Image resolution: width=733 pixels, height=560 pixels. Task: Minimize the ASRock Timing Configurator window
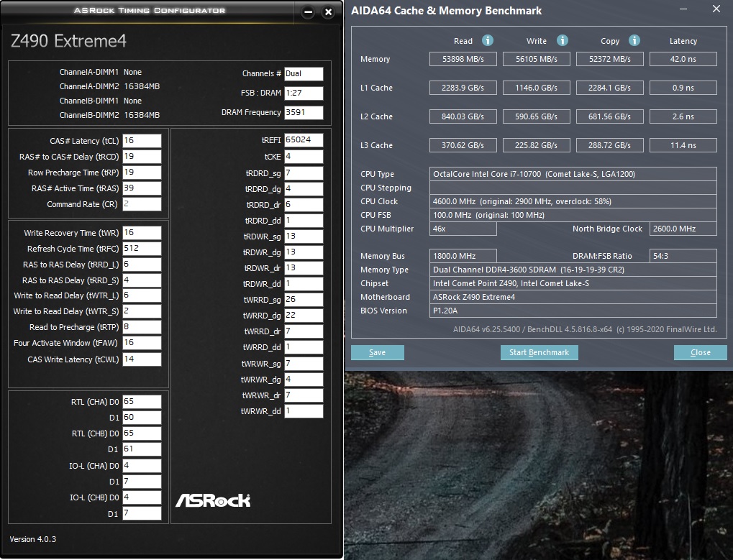tap(308, 12)
